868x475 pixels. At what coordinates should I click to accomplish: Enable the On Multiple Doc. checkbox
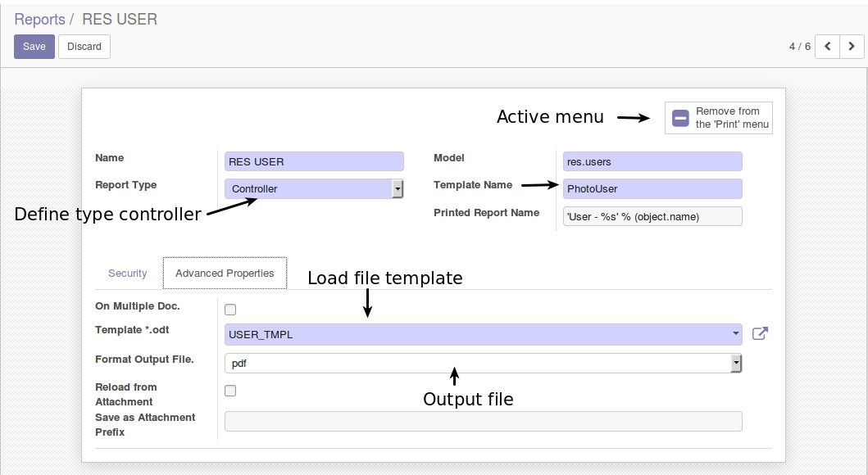[x=230, y=310]
